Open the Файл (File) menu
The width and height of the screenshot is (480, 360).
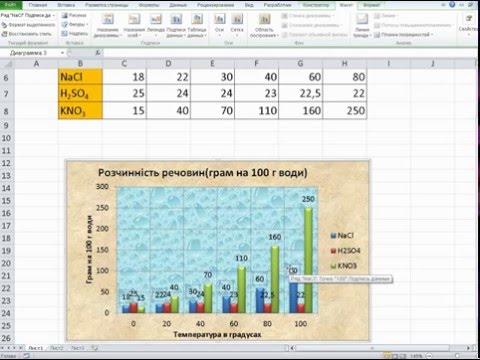(x=11, y=5)
